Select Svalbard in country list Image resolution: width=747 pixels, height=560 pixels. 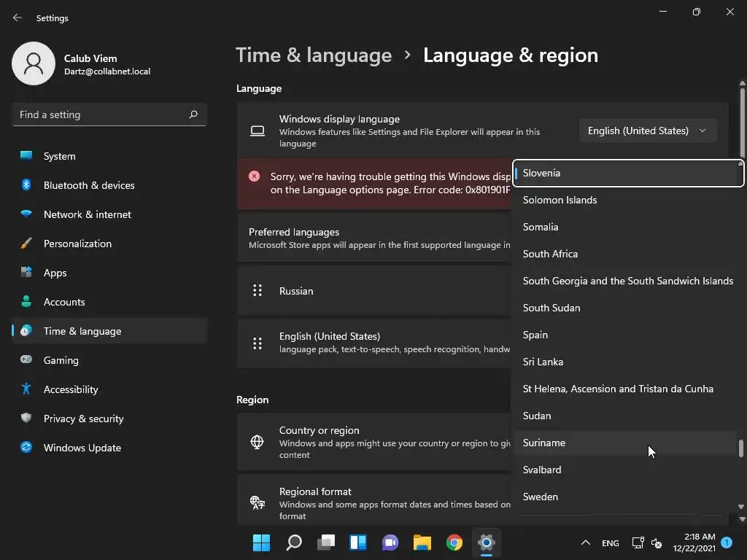click(626, 470)
